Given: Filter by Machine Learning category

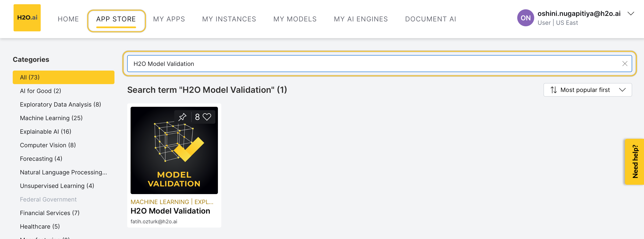Looking at the screenshot, I should pos(51,118).
